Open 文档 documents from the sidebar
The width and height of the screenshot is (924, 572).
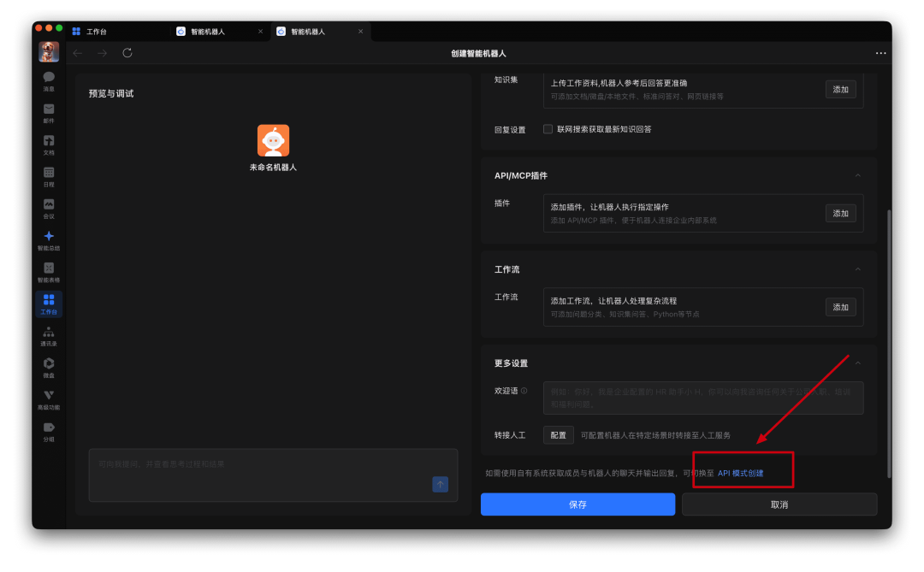(x=49, y=145)
